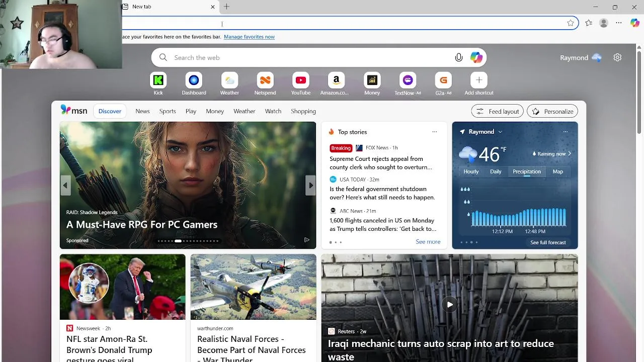Click the Personalize button
Screen dimensions: 644x362
click(x=552, y=111)
